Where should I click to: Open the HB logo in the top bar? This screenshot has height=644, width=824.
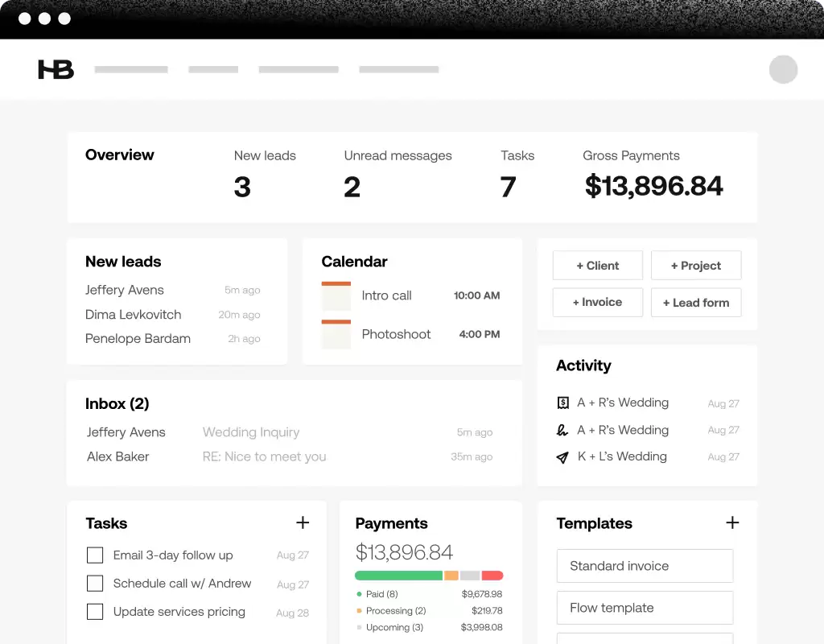pyautogui.click(x=56, y=69)
